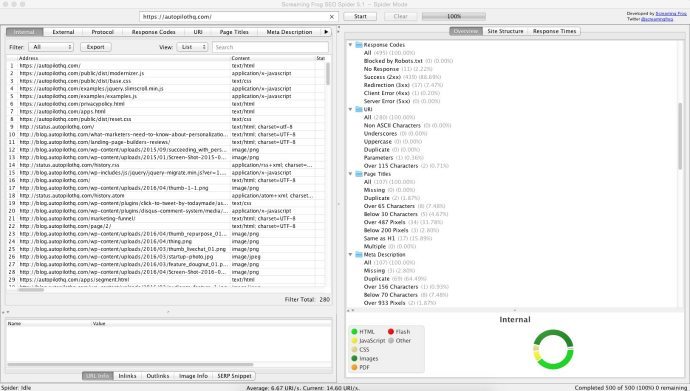Open the Outlinks bottom tab
This screenshot has width=690, height=391.
click(x=158, y=376)
